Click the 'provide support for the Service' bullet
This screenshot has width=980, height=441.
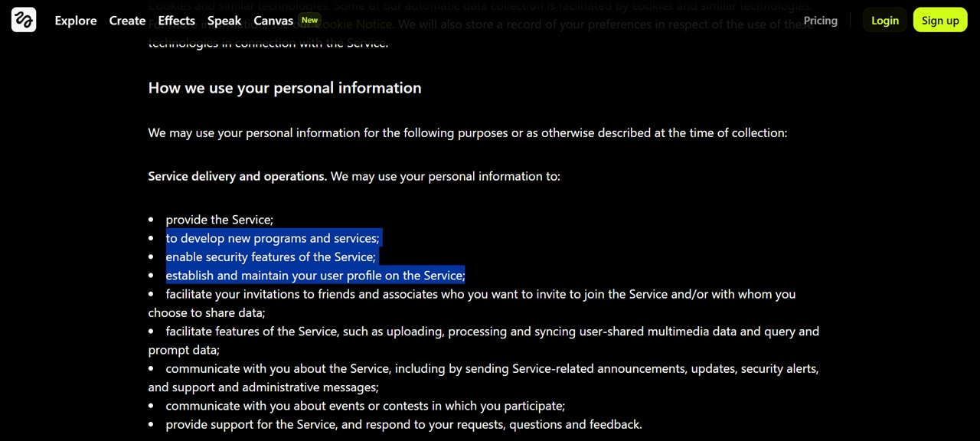point(403,424)
